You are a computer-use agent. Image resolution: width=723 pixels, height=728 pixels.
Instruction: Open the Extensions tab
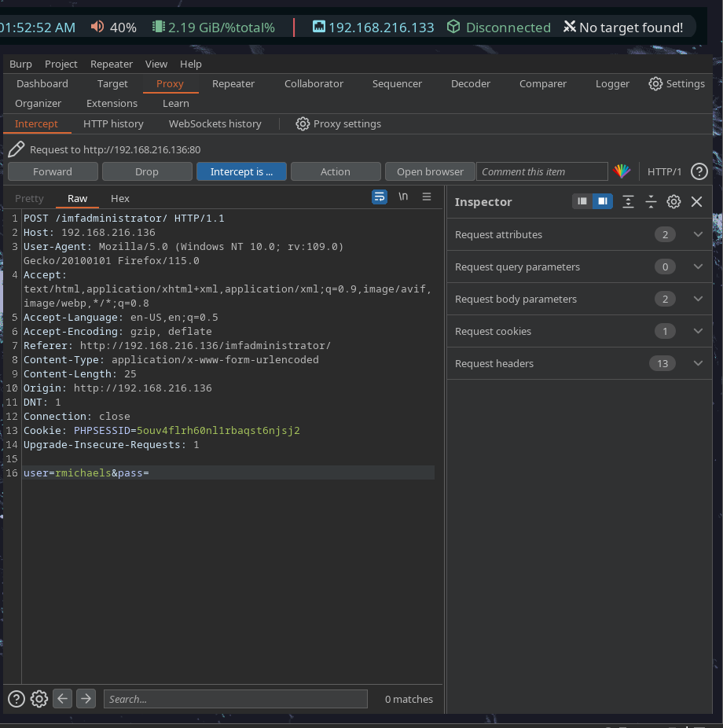click(112, 104)
